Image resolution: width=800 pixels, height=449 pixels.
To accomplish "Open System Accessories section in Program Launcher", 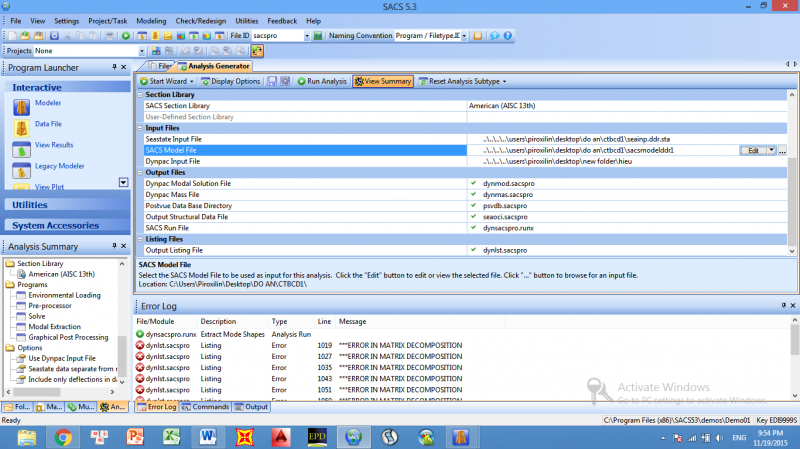I will point(67,225).
